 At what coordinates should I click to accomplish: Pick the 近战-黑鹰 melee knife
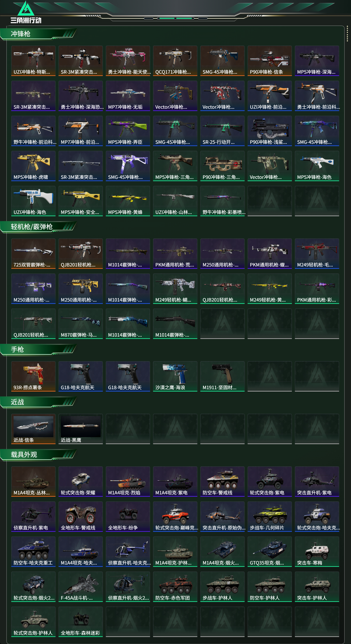tap(80, 429)
